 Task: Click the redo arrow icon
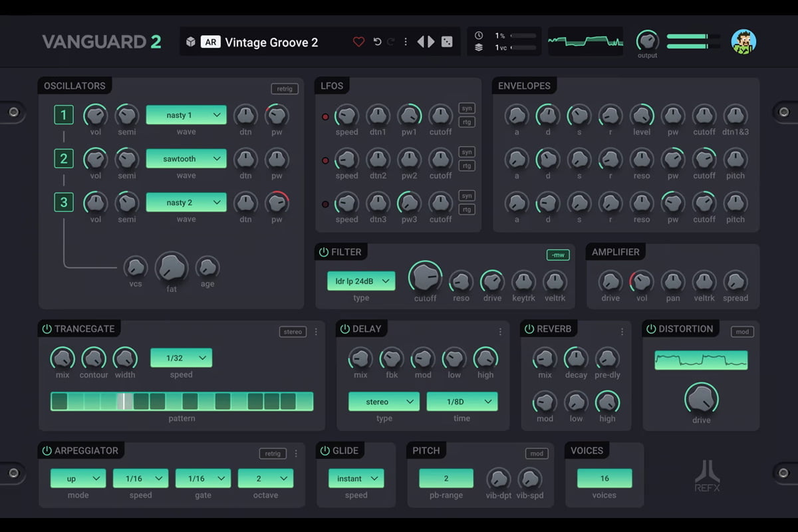pyautogui.click(x=391, y=42)
